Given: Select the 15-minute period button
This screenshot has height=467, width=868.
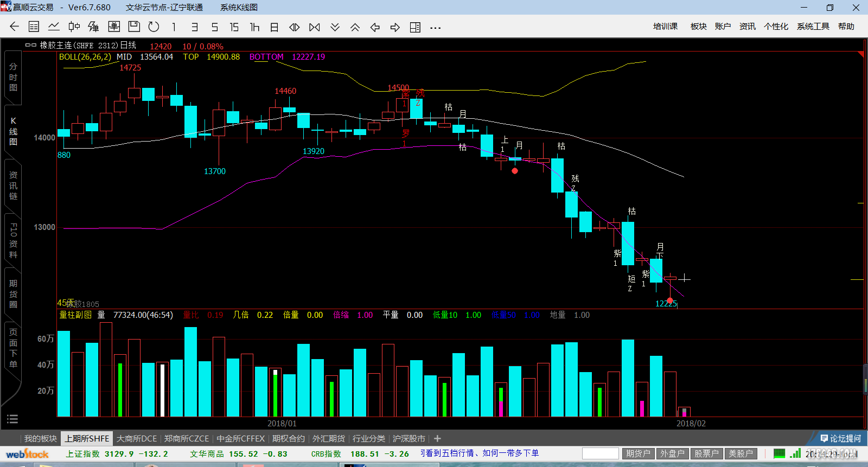Looking at the screenshot, I should 234,27.
